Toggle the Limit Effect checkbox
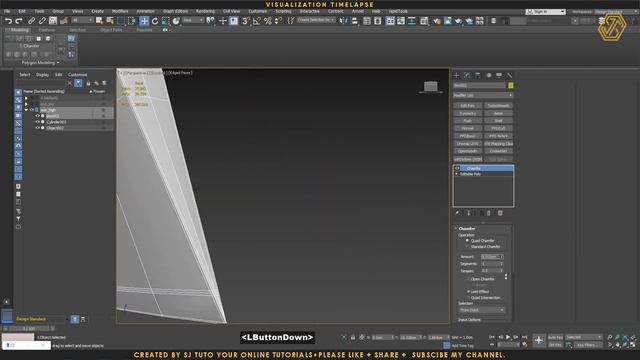This screenshot has width=640, height=360. [x=468, y=291]
